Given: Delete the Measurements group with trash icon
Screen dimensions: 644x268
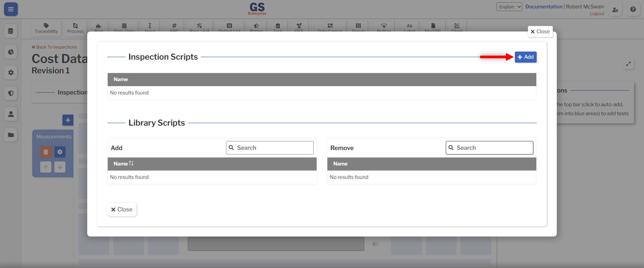Looking at the screenshot, I should pyautogui.click(x=46, y=152).
